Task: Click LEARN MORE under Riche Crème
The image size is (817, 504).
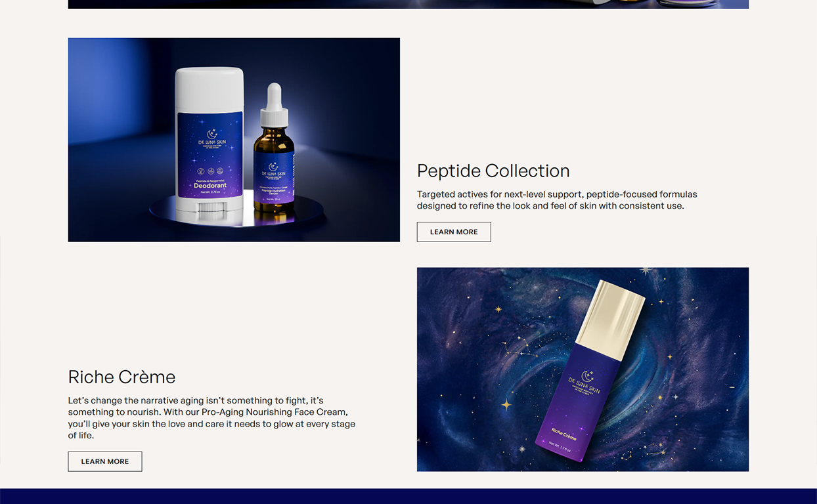Action: coord(105,461)
